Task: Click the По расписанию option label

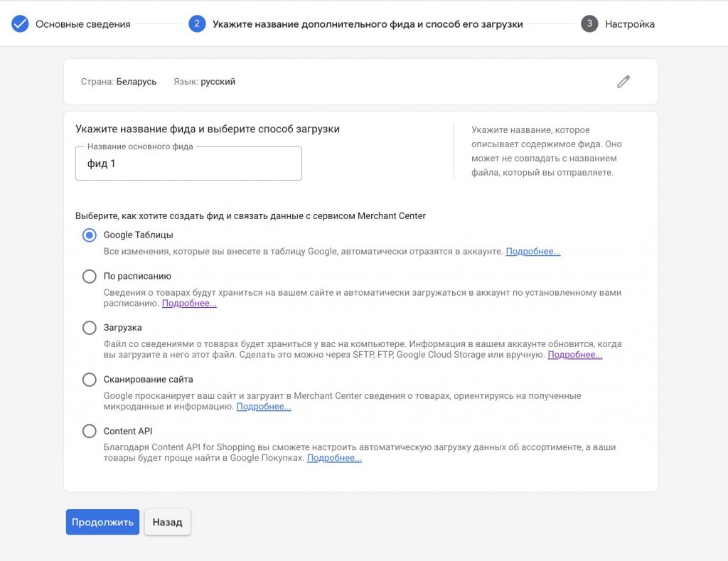Action: coord(137,277)
